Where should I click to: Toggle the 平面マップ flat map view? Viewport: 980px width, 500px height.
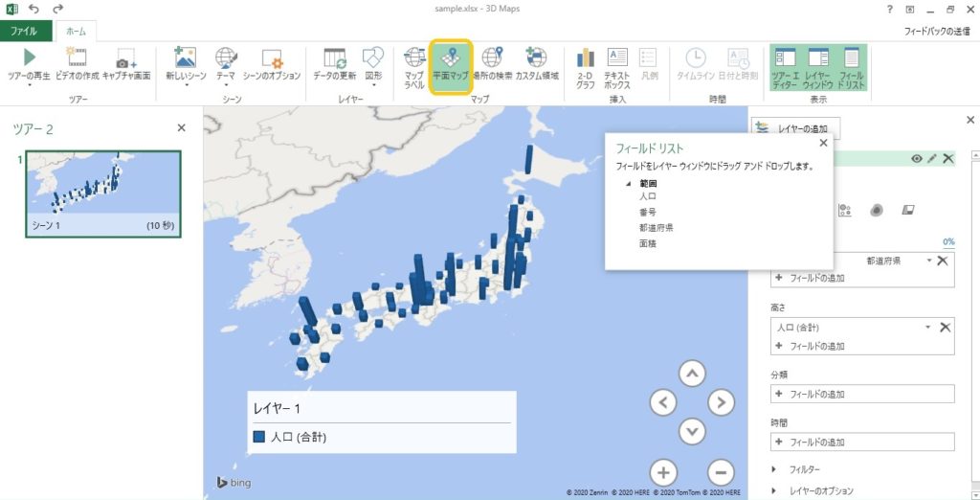click(449, 58)
